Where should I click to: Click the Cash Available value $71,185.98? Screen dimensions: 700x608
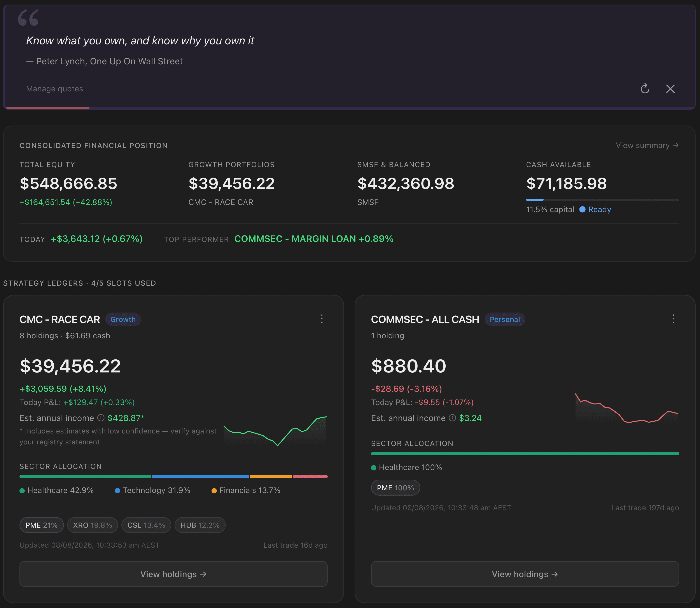coord(566,183)
